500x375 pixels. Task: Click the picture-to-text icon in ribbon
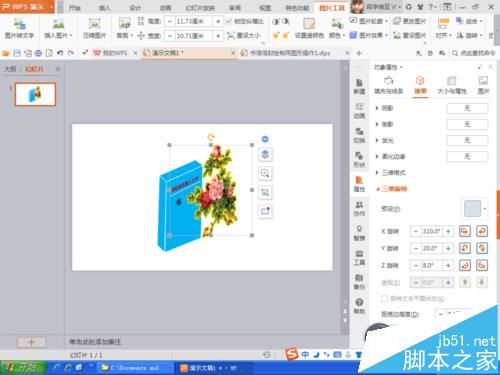19,24
